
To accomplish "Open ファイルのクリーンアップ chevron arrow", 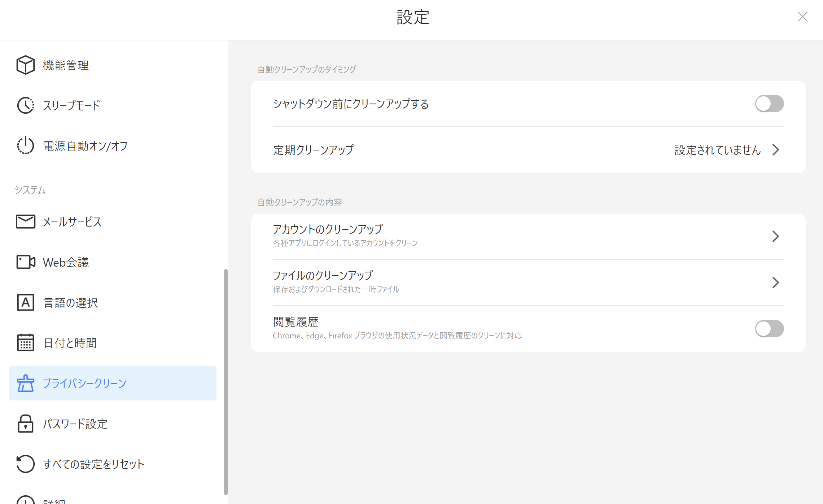I will [x=775, y=282].
